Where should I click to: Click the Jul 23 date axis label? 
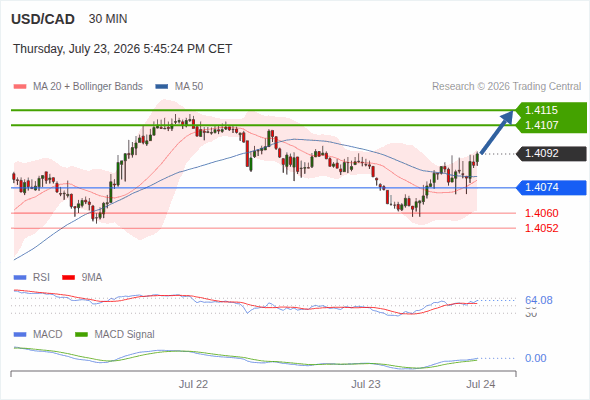pyautogui.click(x=366, y=385)
